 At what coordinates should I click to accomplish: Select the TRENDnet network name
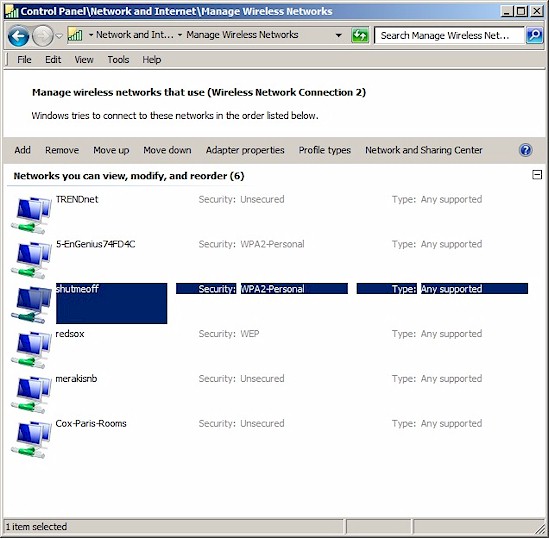pos(77,199)
